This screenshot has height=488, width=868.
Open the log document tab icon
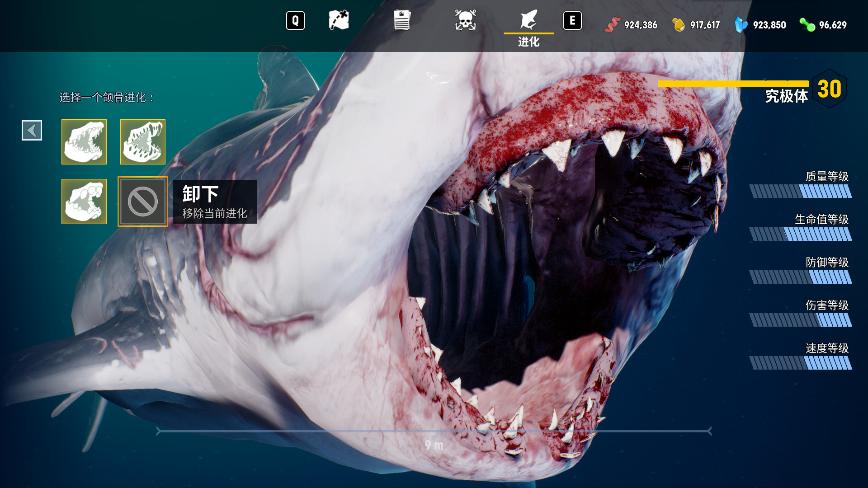point(402,20)
